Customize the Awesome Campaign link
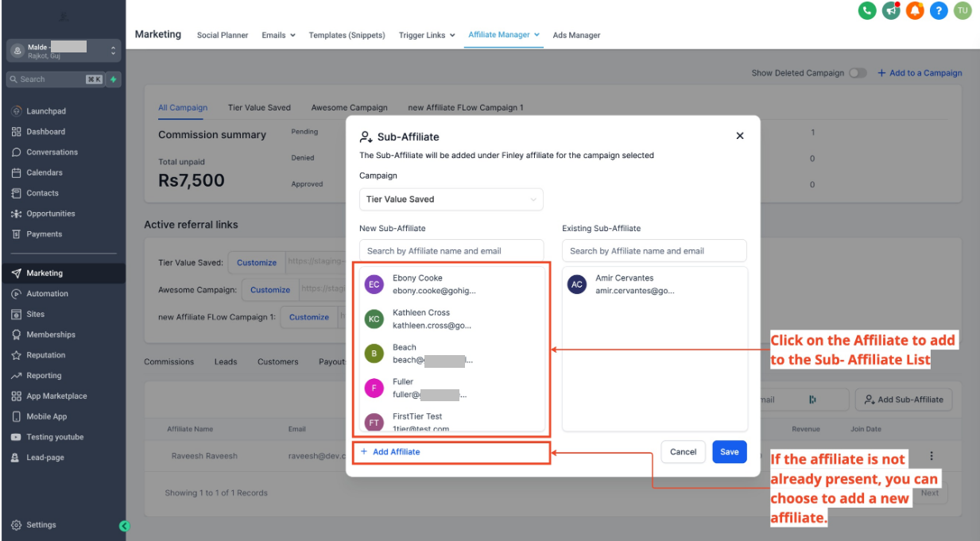This screenshot has height=541, width=980. tap(270, 290)
